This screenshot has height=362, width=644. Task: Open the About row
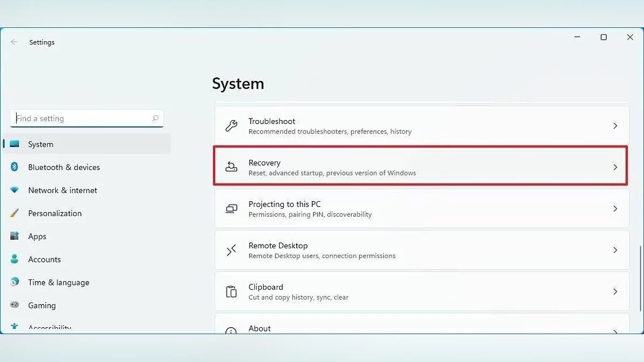point(422,323)
